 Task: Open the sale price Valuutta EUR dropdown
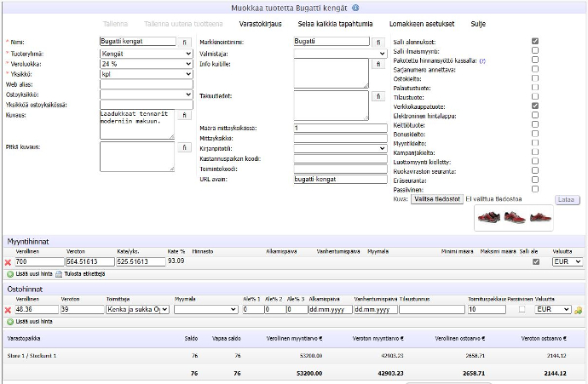click(x=568, y=261)
